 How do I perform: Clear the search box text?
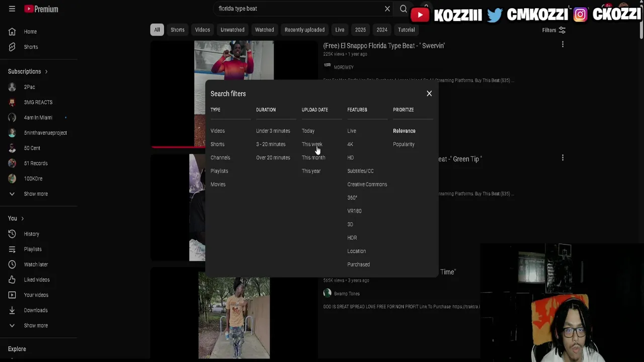(x=387, y=9)
